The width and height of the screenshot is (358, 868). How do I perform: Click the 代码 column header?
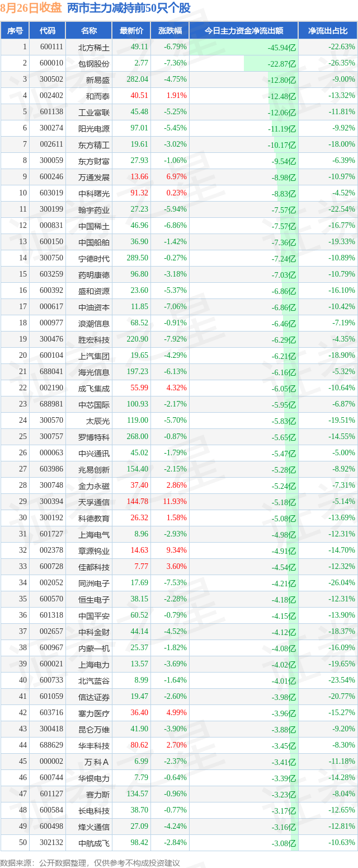[48, 31]
